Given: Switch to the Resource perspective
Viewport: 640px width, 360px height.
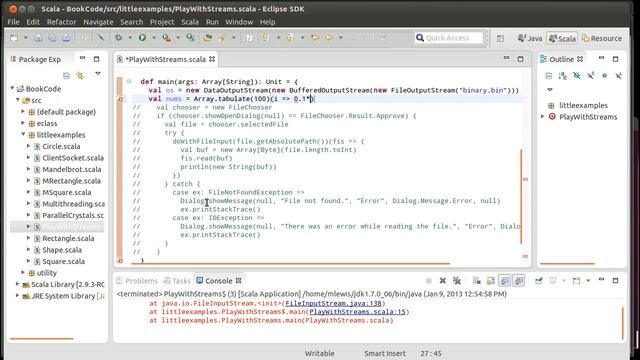Looking at the screenshot, I should [602, 38].
